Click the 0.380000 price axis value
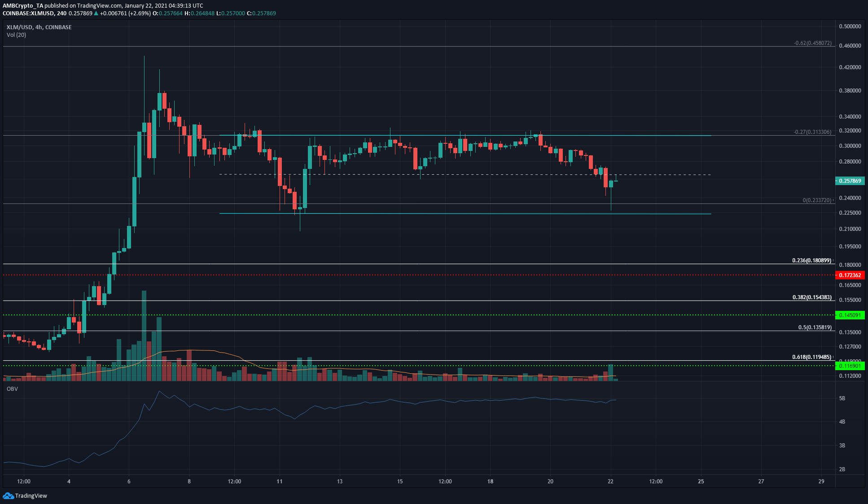The height and width of the screenshot is (504, 868). [x=850, y=91]
